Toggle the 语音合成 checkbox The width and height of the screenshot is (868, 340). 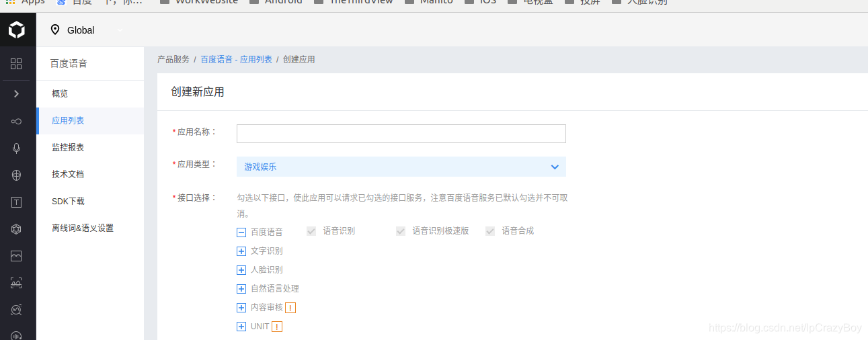pos(490,230)
